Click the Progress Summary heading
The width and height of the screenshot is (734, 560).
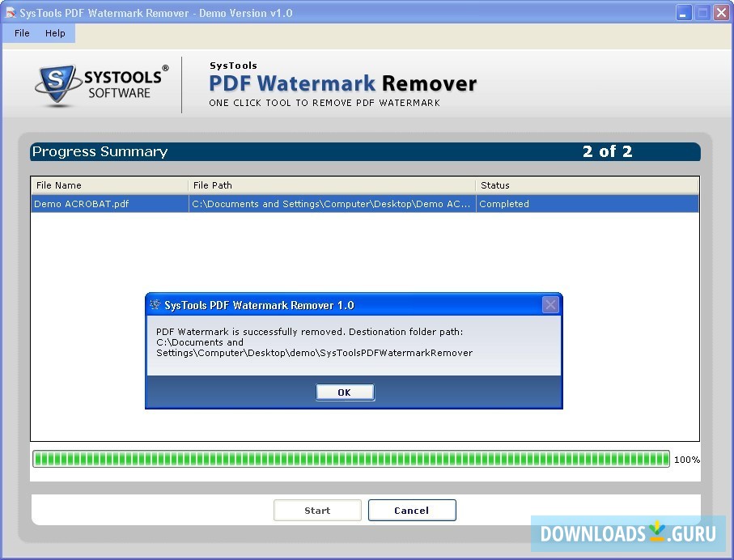pyautogui.click(x=100, y=151)
